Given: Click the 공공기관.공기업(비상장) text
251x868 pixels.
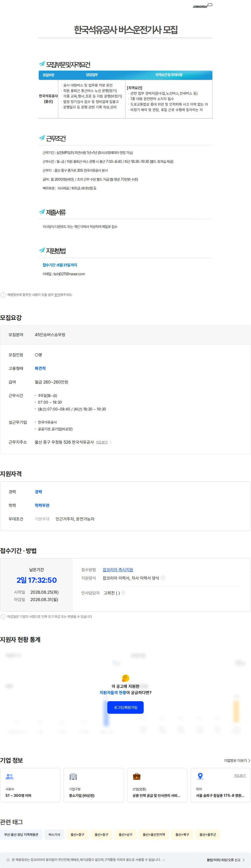Looking at the screenshot, I should pyautogui.click(x=55, y=429).
